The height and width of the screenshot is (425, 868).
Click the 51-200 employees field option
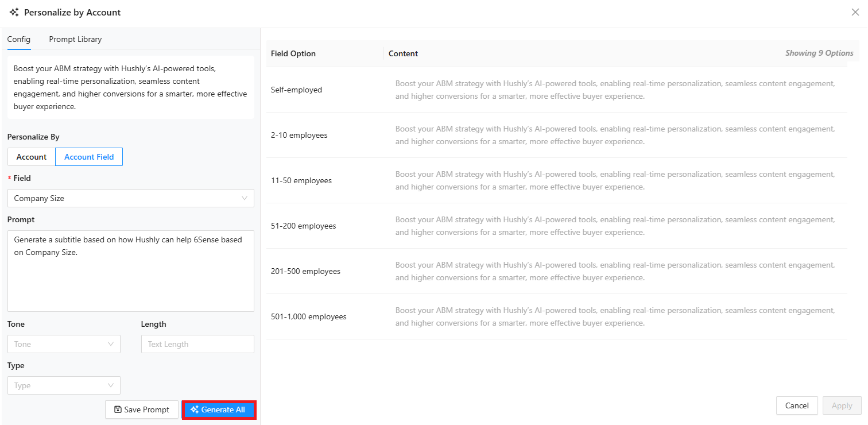pos(304,226)
